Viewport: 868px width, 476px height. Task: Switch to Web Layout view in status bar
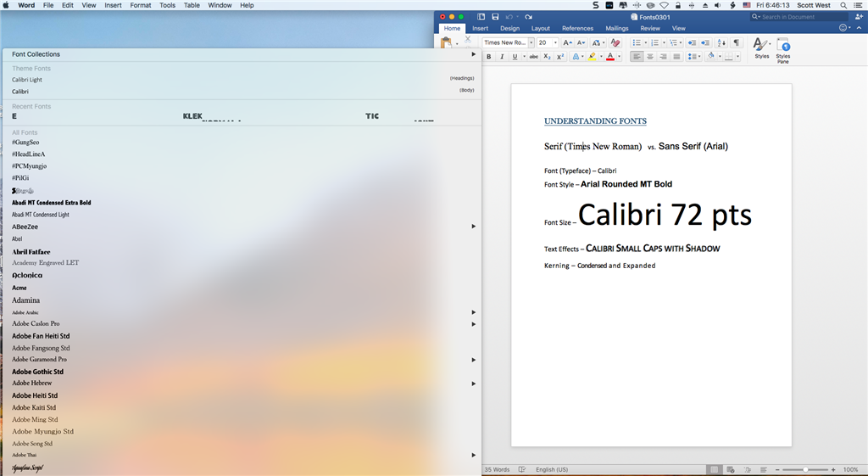pos(731,469)
